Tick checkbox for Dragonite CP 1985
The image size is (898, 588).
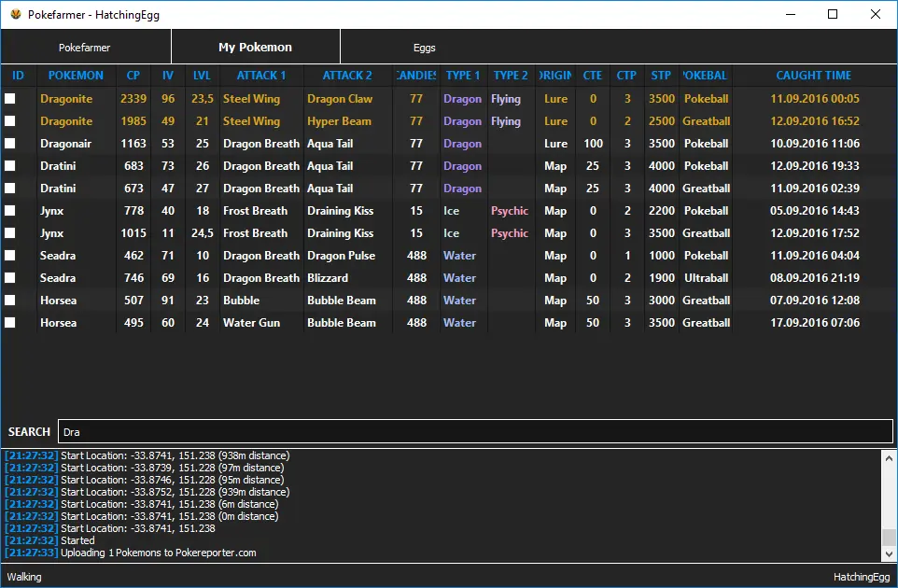tap(9, 120)
